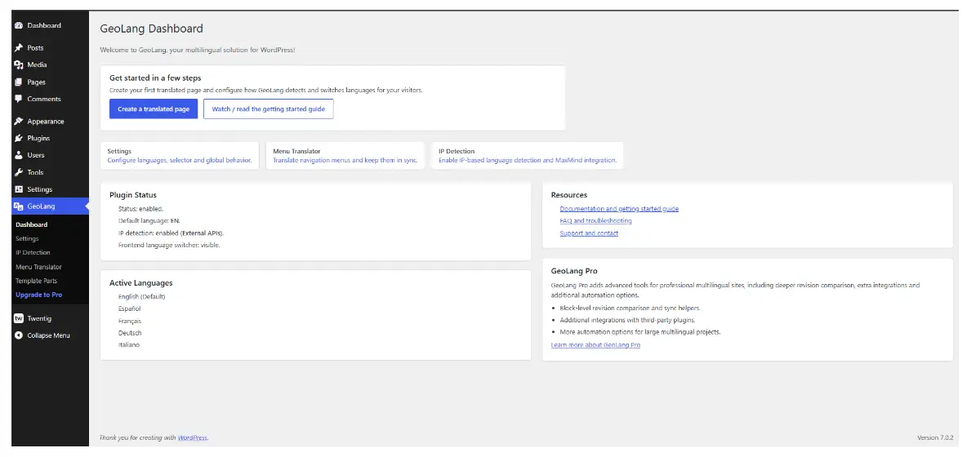The image size is (980, 457).
Task: Click the Plugin Status heading
Action: click(x=133, y=195)
